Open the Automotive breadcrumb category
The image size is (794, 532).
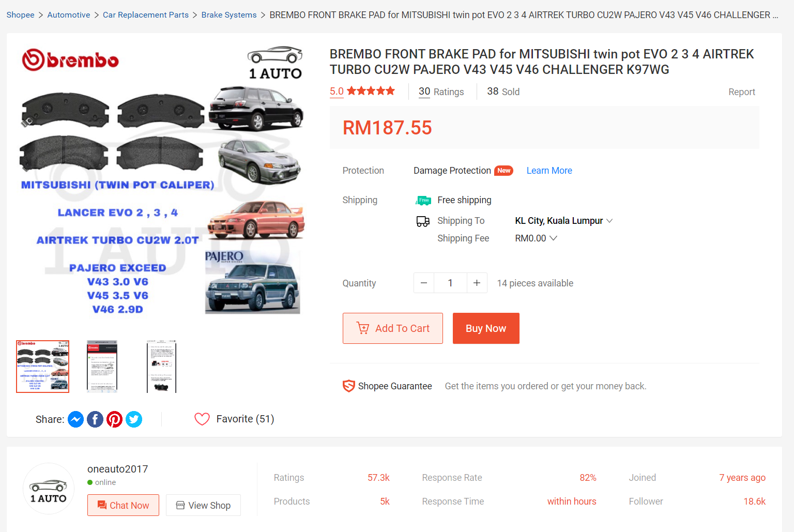tap(69, 15)
